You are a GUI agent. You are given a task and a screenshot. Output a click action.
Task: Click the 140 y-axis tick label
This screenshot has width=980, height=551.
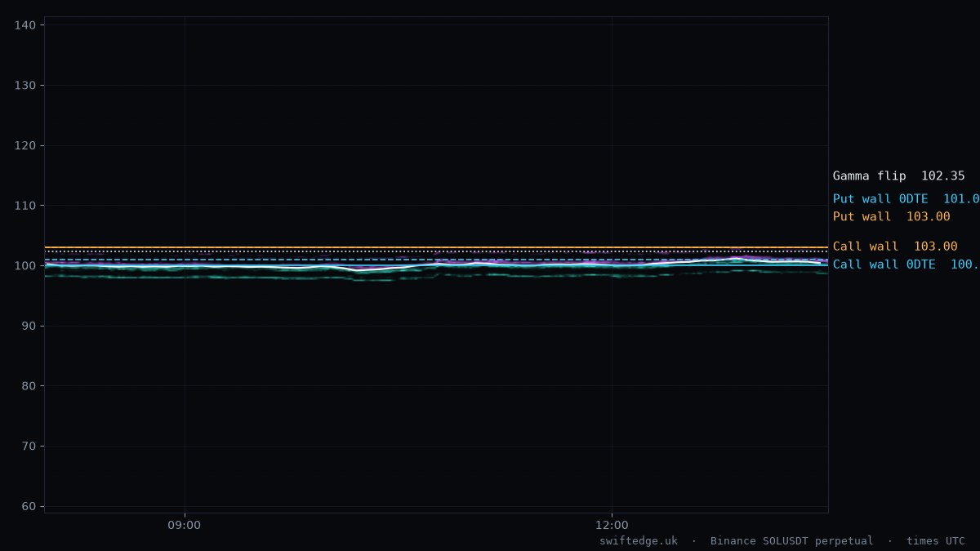click(25, 25)
